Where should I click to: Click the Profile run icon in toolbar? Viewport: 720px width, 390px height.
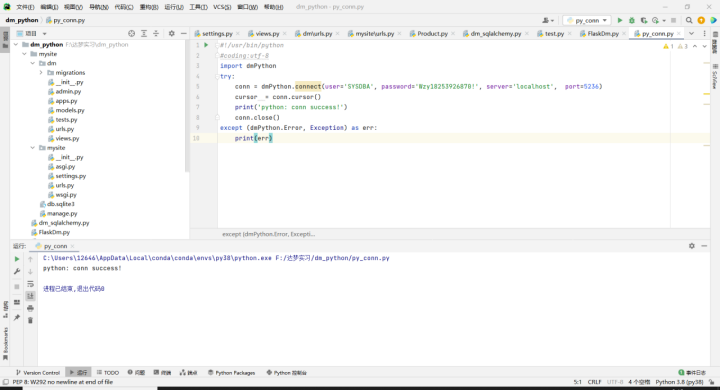[x=655, y=20]
